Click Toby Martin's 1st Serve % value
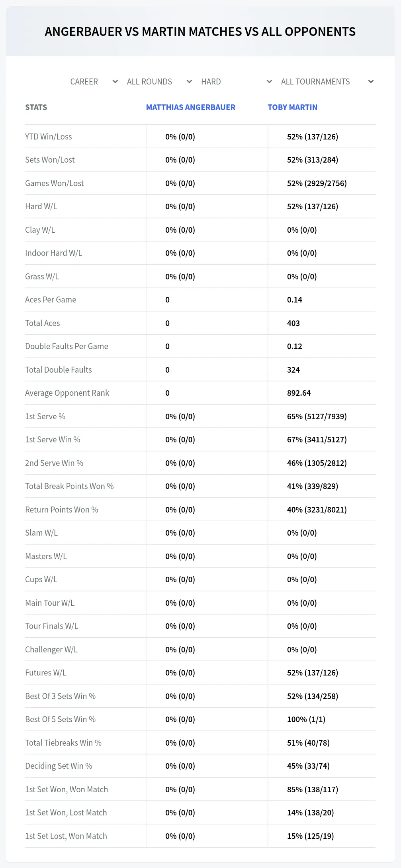The image size is (401, 868). click(x=317, y=416)
